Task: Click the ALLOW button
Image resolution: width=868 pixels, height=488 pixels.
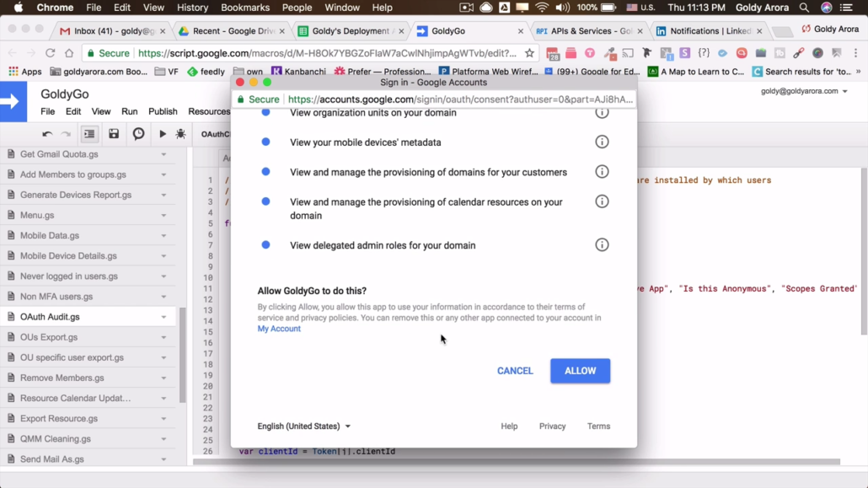Action: (580, 371)
